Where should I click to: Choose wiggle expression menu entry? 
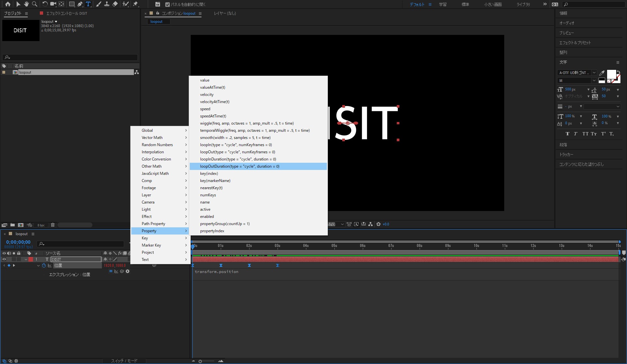258,123
